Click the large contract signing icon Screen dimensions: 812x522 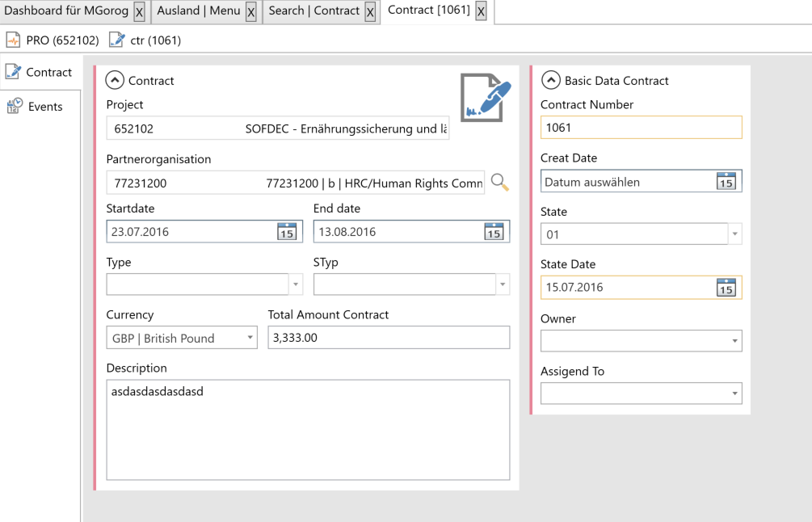(486, 97)
